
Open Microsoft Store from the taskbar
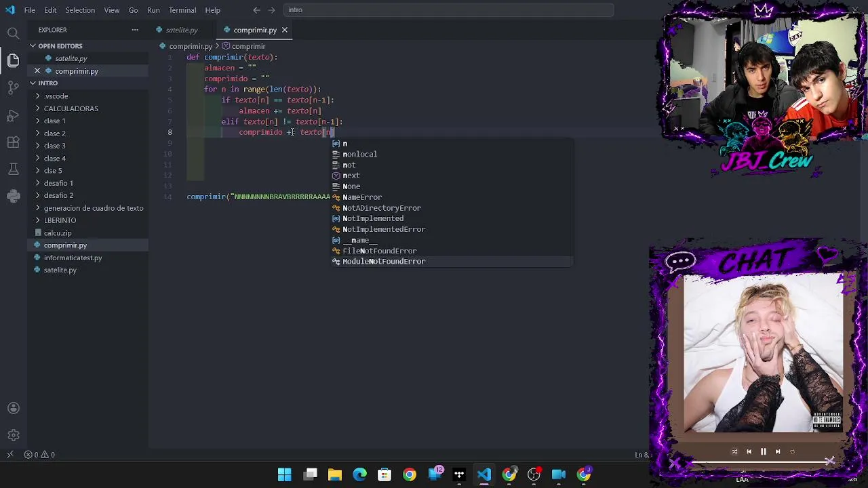tap(384, 474)
